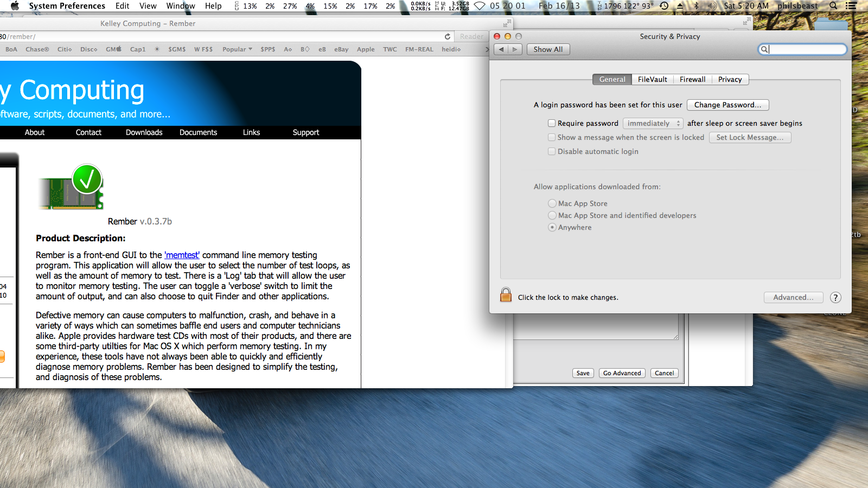Switch to the Privacy tab
This screenshot has width=868, height=488.
(x=730, y=79)
